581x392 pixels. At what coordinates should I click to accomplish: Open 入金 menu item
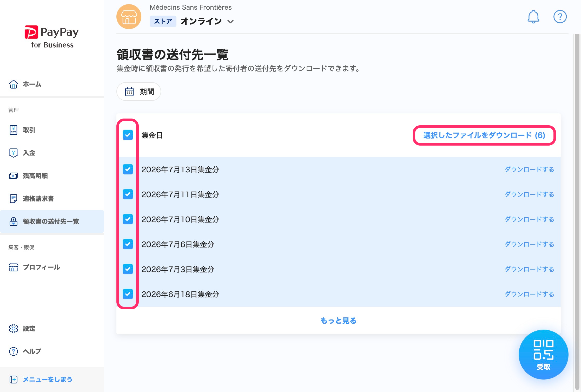[x=52, y=153]
